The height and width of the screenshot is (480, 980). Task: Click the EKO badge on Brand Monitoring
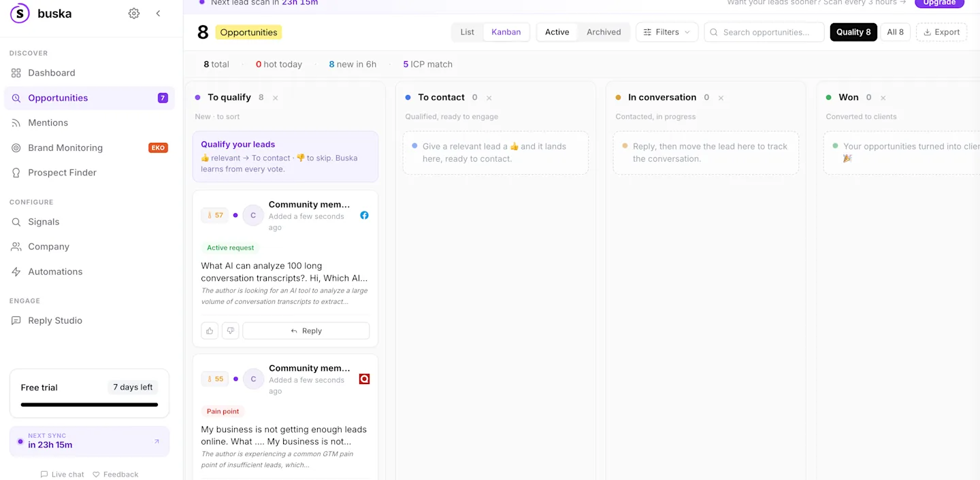(158, 148)
